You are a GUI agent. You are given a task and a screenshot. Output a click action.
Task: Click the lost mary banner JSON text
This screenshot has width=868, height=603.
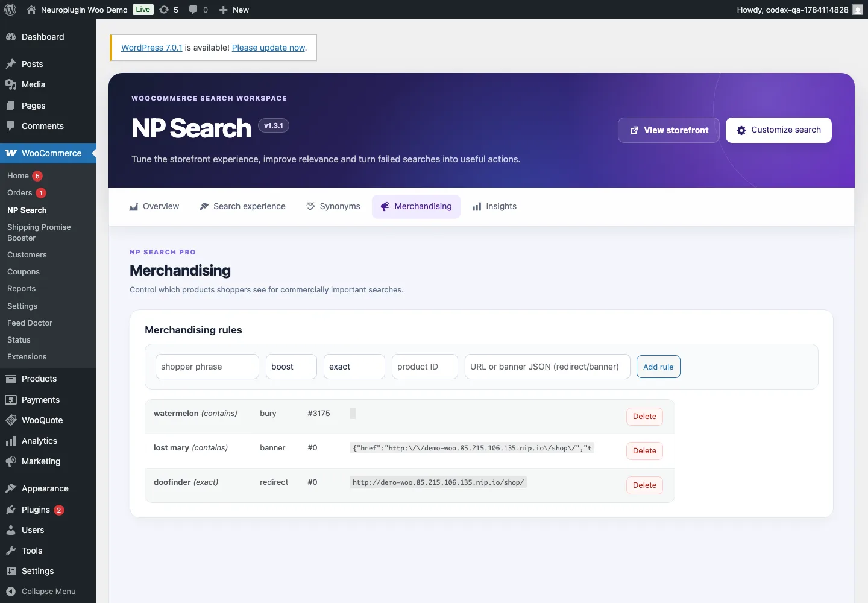(x=472, y=448)
